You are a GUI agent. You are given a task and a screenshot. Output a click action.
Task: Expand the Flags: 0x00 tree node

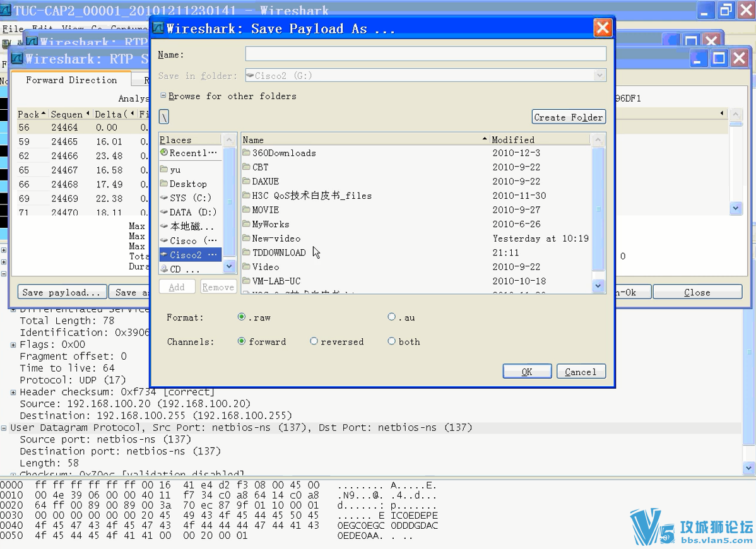pos(13,345)
